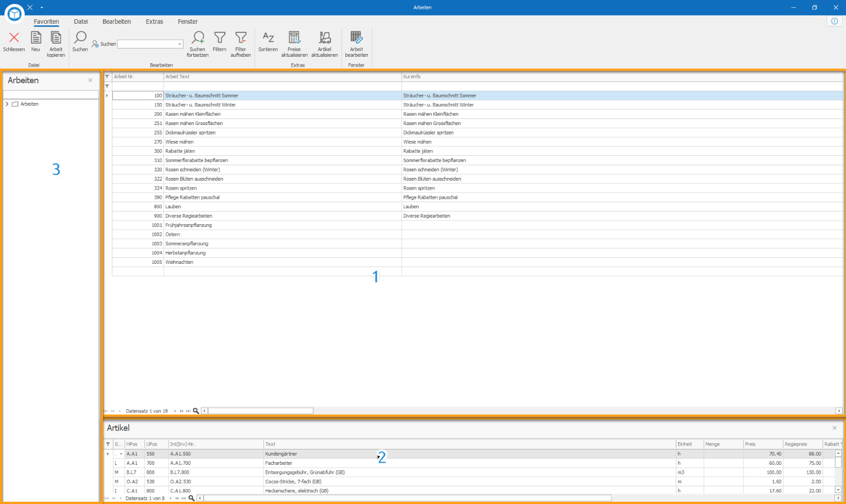Click the Preis column header in Artikel
The image size is (846, 504).
coord(763,444)
